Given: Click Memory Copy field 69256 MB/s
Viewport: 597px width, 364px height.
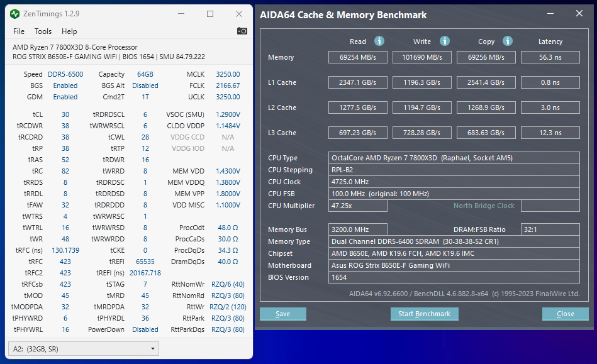Looking at the screenshot, I should click(486, 57).
